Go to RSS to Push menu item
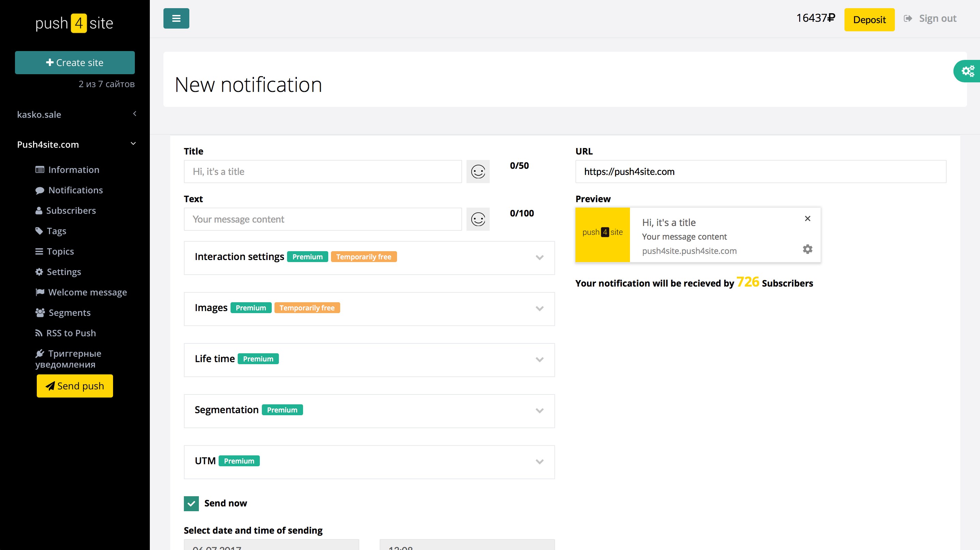Image resolution: width=980 pixels, height=550 pixels. pyautogui.click(x=71, y=333)
